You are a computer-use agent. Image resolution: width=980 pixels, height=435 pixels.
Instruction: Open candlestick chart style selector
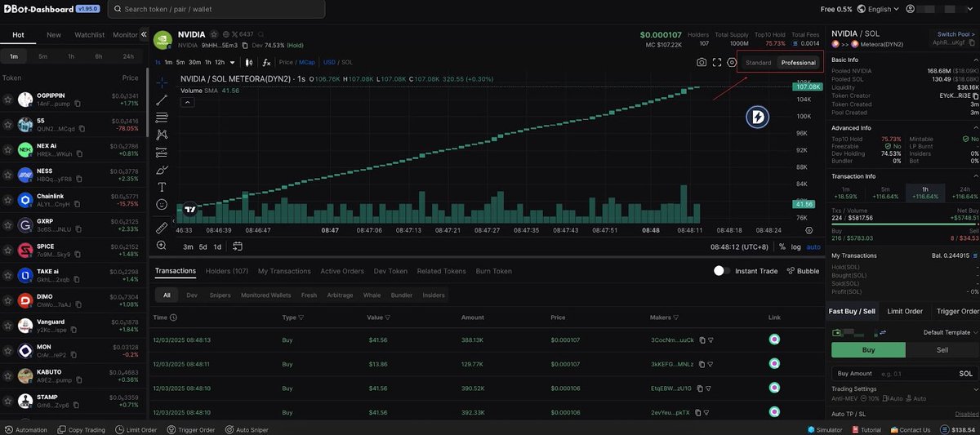click(x=251, y=62)
